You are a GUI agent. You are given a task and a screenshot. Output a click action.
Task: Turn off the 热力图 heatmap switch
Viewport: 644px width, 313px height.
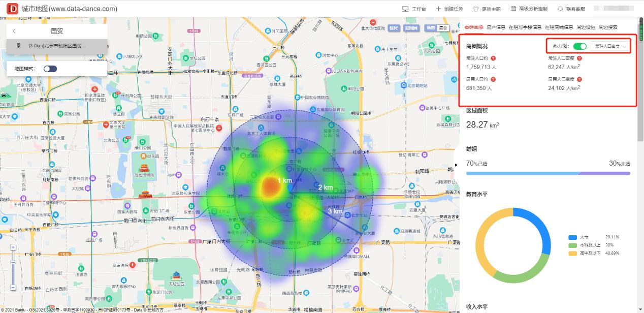click(x=579, y=46)
